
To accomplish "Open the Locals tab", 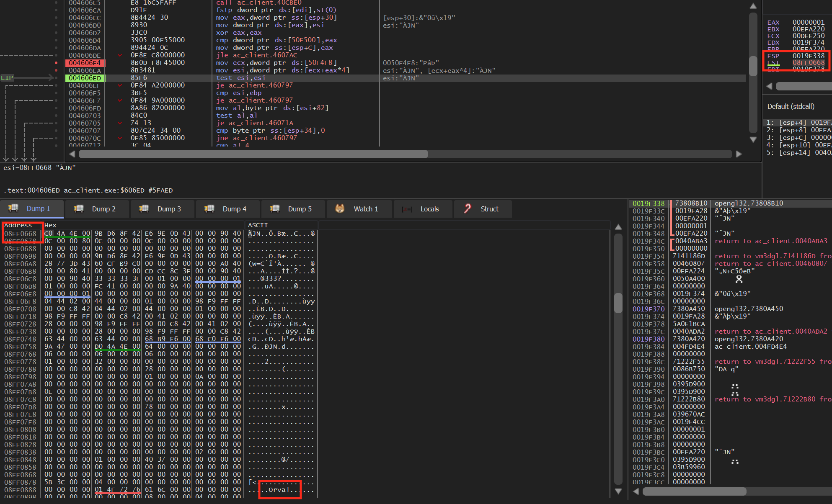I will [x=423, y=208].
